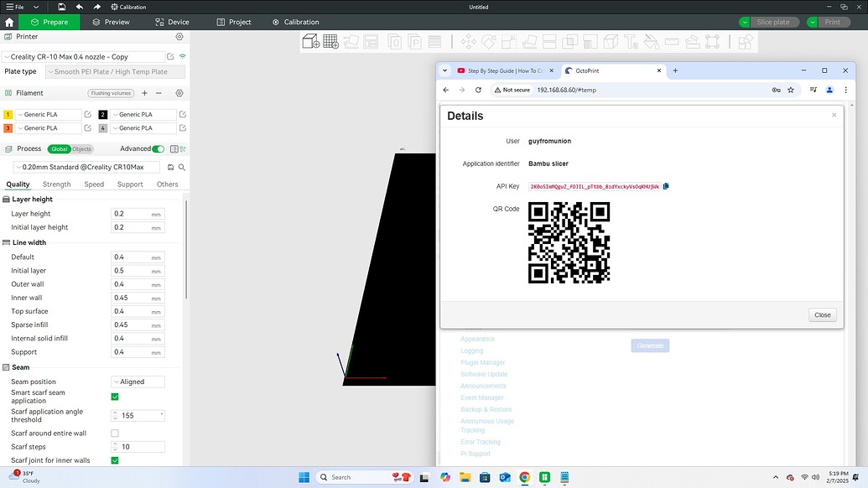Click the Layer height value field
Screen dimensions: 868x488
coord(137,214)
